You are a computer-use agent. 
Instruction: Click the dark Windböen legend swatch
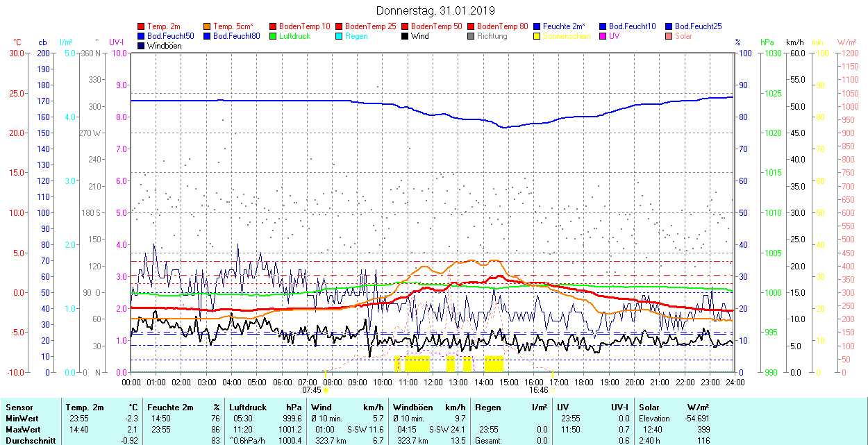(x=142, y=46)
